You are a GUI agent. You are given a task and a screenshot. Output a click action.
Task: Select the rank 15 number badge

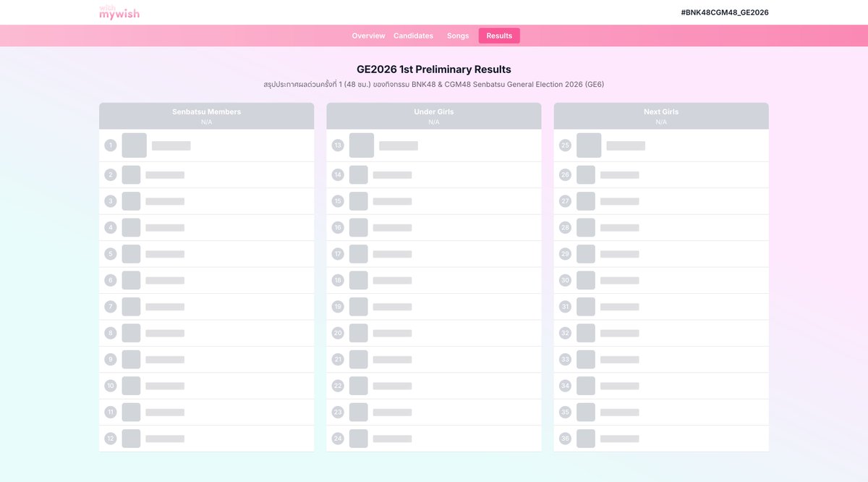(338, 201)
